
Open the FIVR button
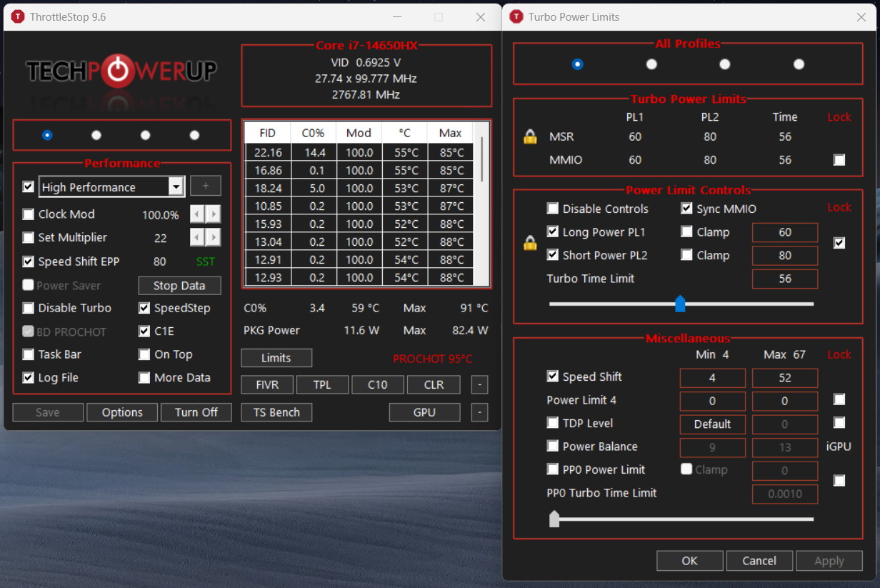(267, 384)
